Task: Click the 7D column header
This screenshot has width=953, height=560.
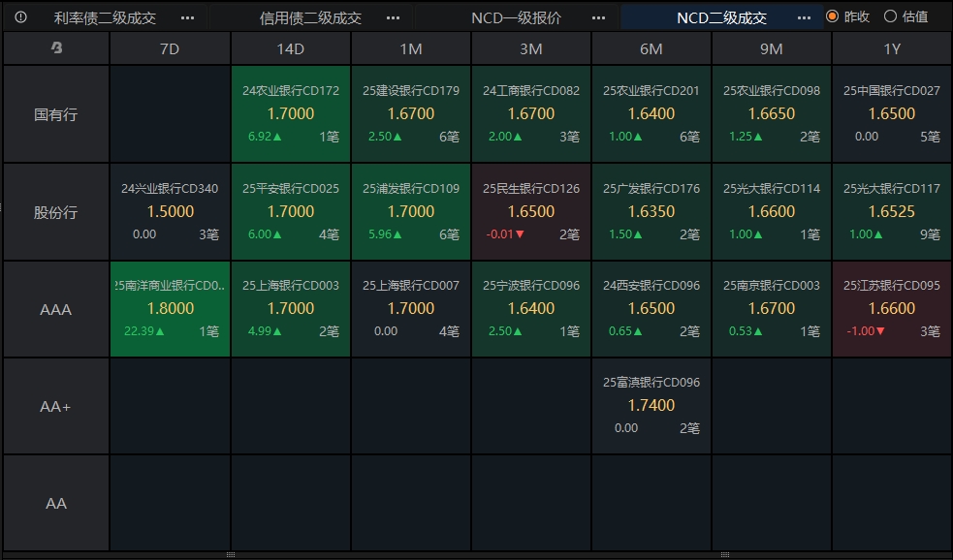Action: click(x=171, y=48)
